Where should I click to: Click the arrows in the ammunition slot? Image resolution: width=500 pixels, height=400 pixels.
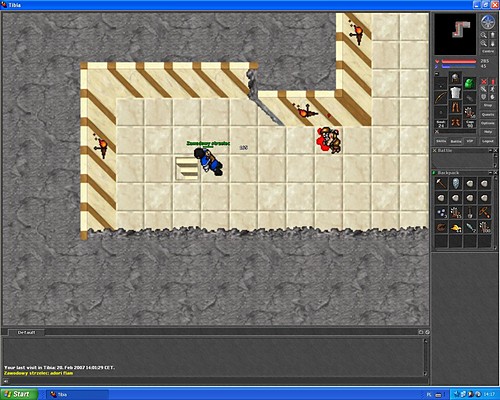coord(470,112)
